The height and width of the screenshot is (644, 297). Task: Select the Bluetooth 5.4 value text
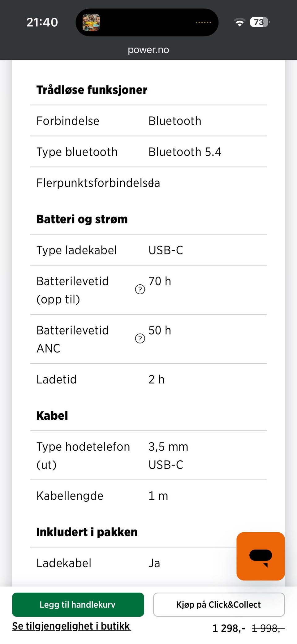185,152
